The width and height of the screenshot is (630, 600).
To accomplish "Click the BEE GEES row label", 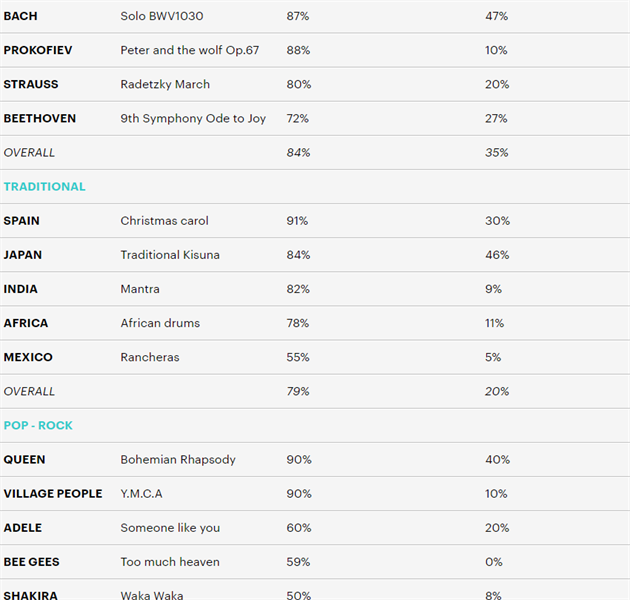I will 30,562.
